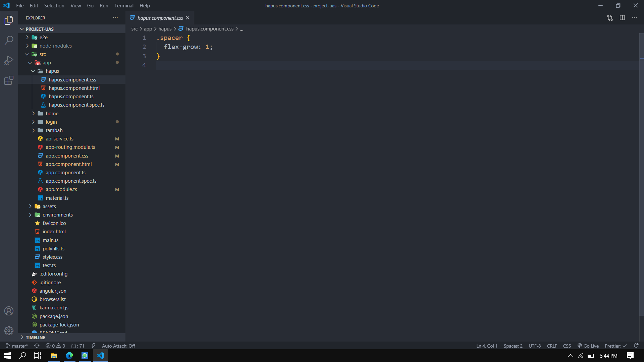The width and height of the screenshot is (644, 362).
Task: Open styles.css in the explorer
Action: 53,257
